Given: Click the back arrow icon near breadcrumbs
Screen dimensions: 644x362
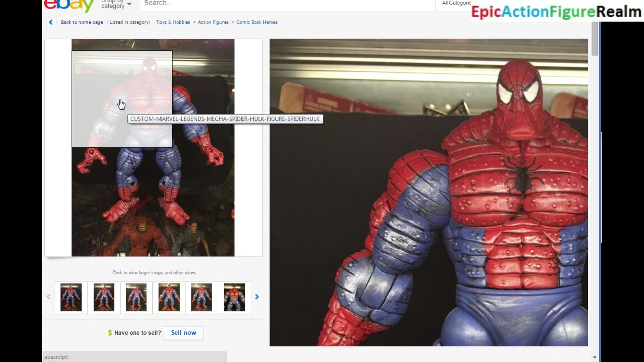Looking at the screenshot, I should [x=51, y=22].
